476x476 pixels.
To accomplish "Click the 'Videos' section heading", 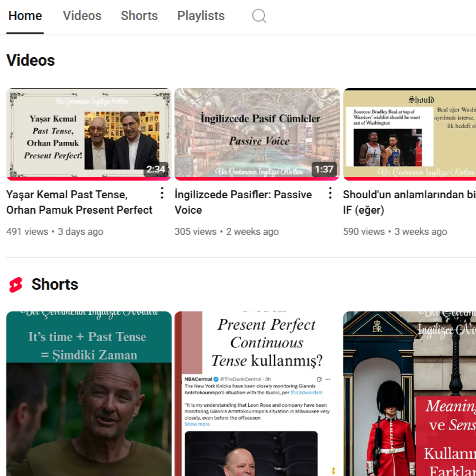I will coord(31,60).
